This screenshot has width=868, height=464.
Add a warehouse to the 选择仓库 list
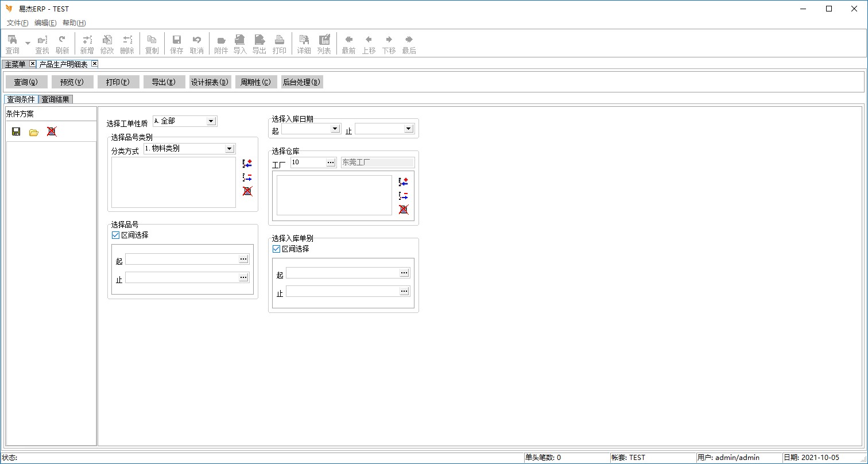404,182
